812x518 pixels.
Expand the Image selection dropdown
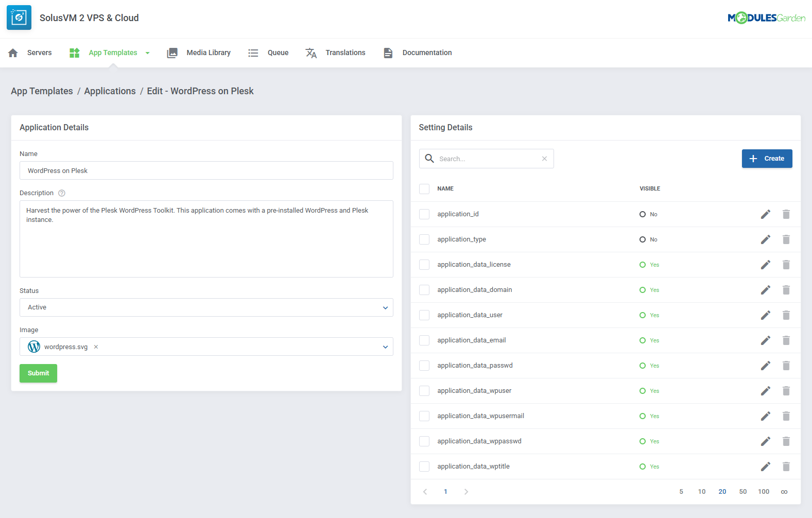385,347
